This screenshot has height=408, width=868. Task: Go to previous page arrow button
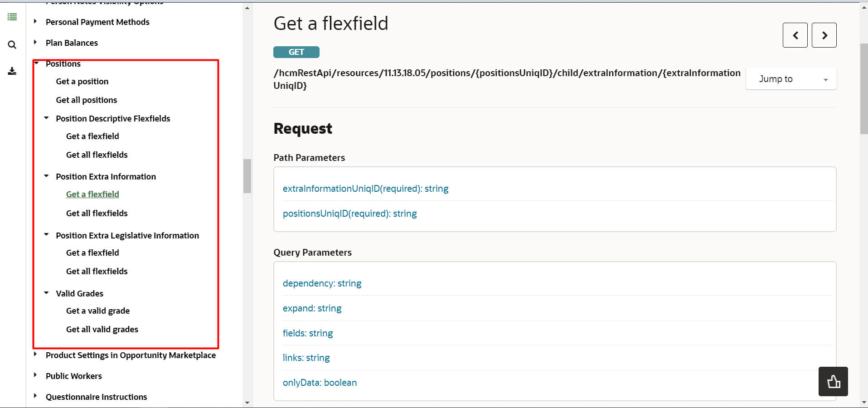795,35
